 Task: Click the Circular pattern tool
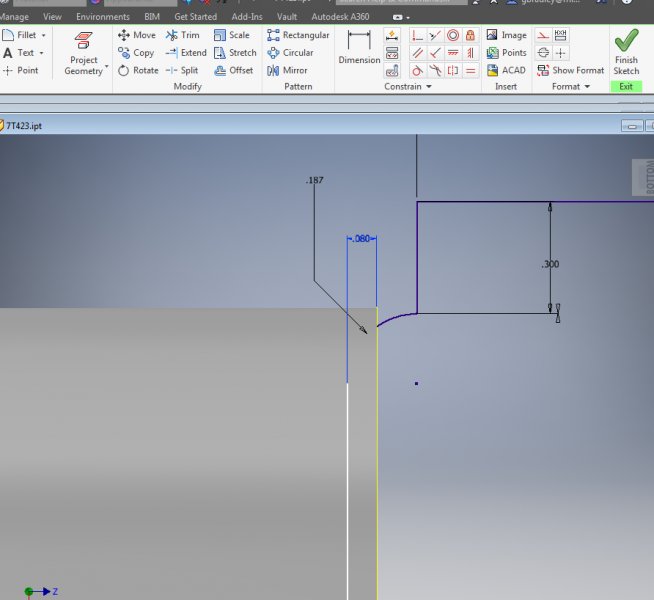point(290,53)
